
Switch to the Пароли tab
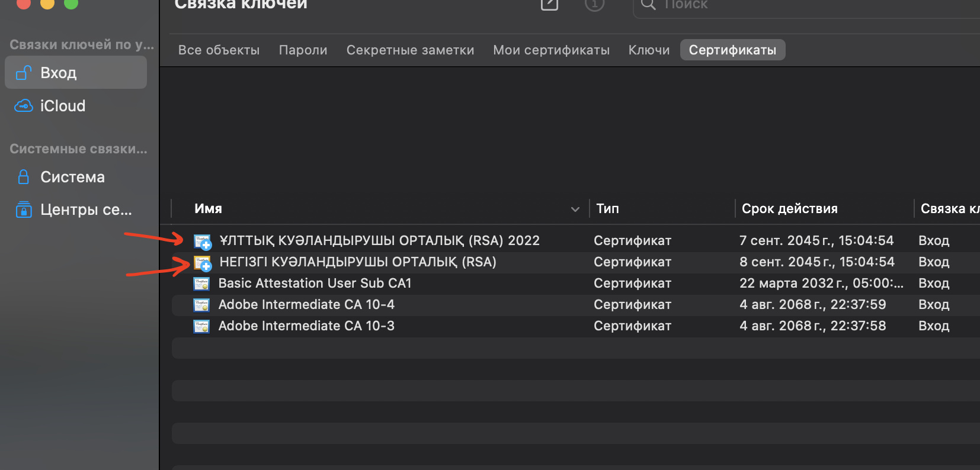click(x=303, y=50)
